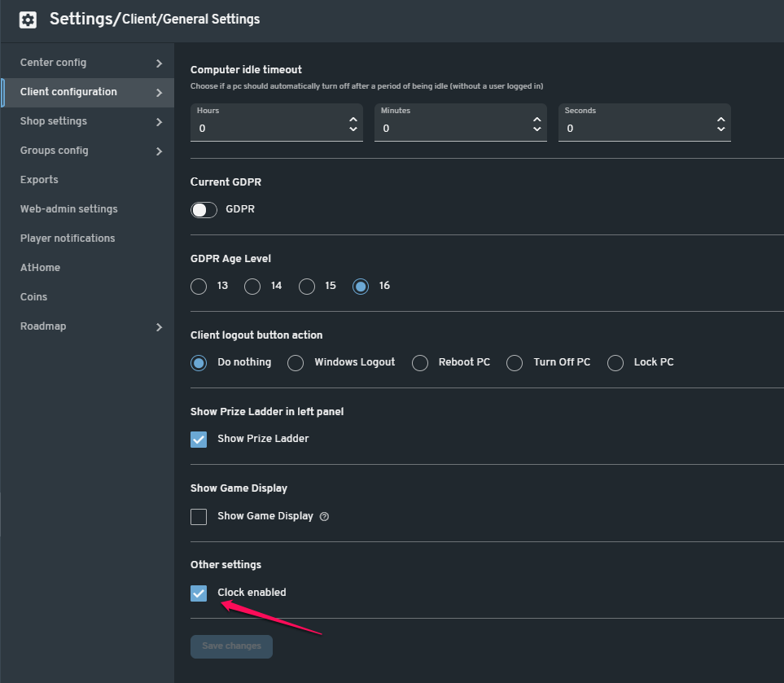Viewport: 784px width, 683px height.
Task: Select GDPR age level 15
Action: 306,287
